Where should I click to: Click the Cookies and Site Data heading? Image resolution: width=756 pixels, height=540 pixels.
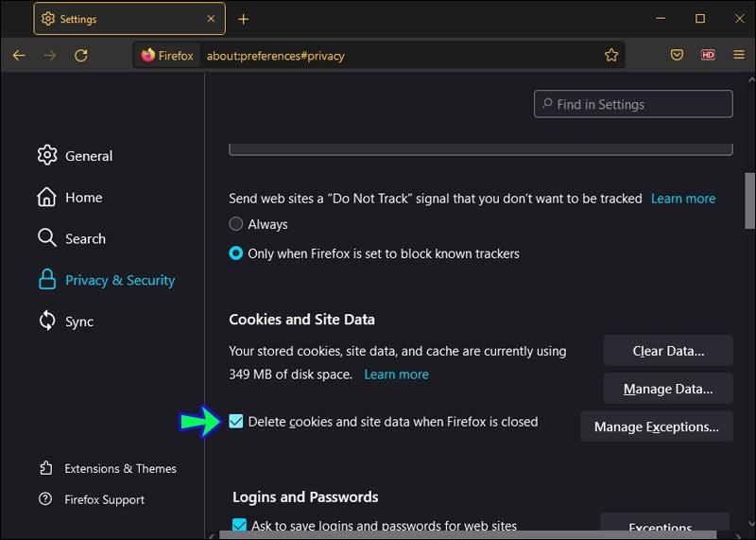[x=301, y=320]
